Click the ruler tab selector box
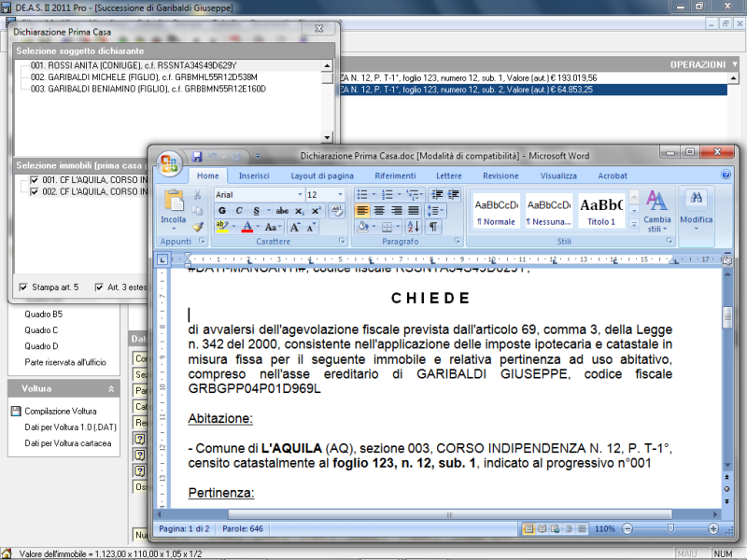 tap(162, 260)
